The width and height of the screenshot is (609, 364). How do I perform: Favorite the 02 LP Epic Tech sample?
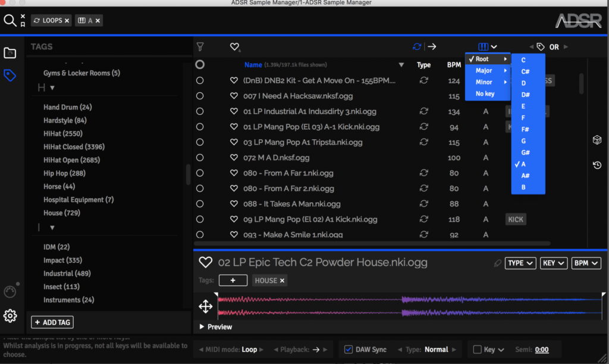point(206,263)
